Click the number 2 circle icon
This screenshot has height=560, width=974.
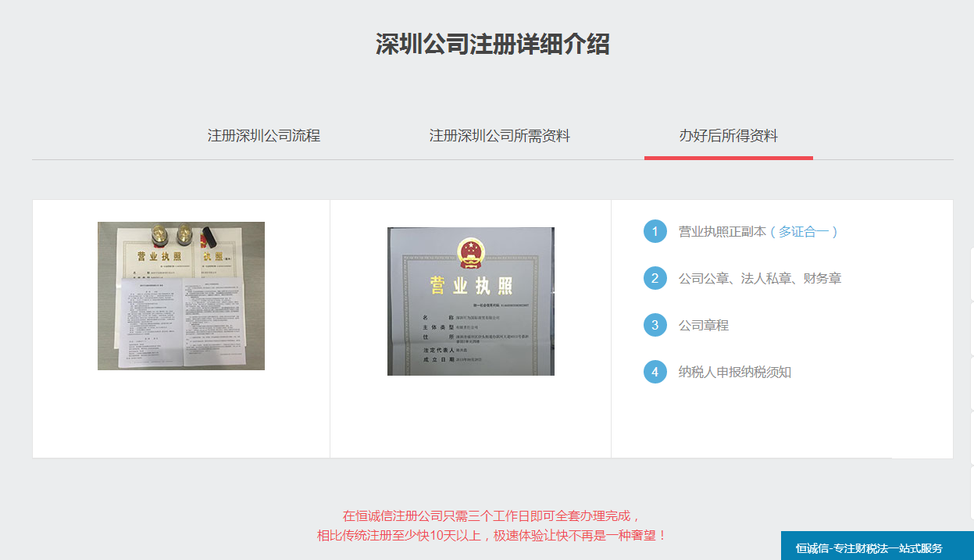coord(655,278)
